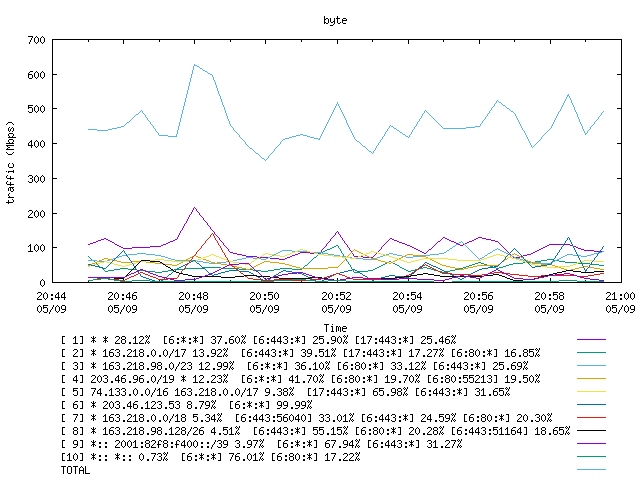Screen dimensions: 640x480
Task: Click orange line sample for legend [4]
Action: [591, 379]
